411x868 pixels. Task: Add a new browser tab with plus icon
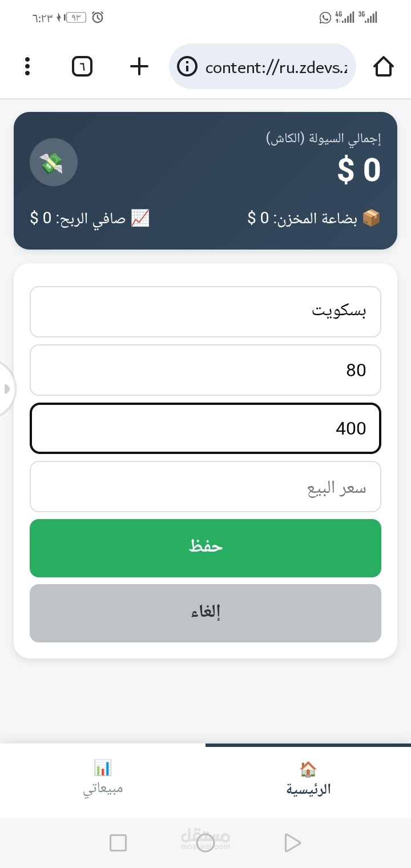coord(139,67)
